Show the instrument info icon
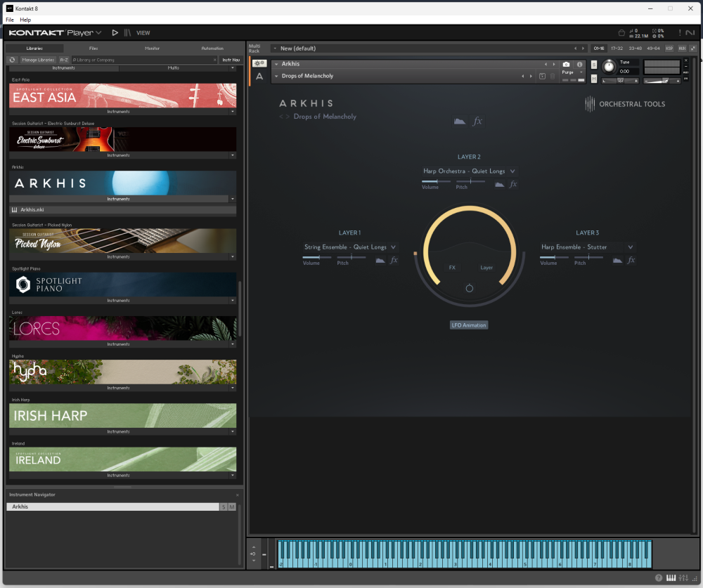703x588 pixels. click(x=579, y=65)
